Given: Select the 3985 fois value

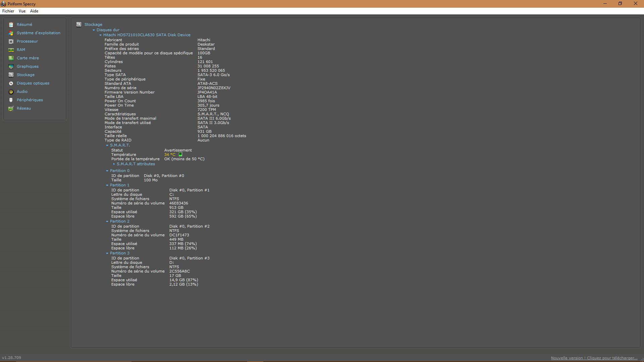Looking at the screenshot, I should click(206, 101).
